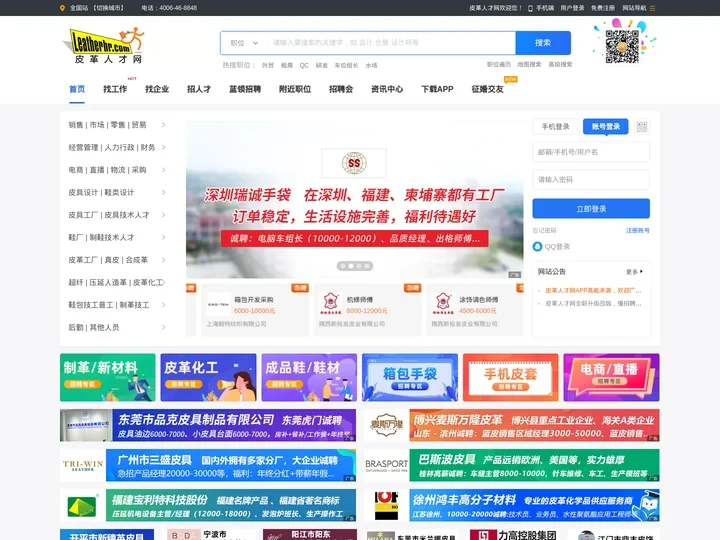Select last banner carousel dot
This screenshot has width=720, height=540.
click(367, 266)
